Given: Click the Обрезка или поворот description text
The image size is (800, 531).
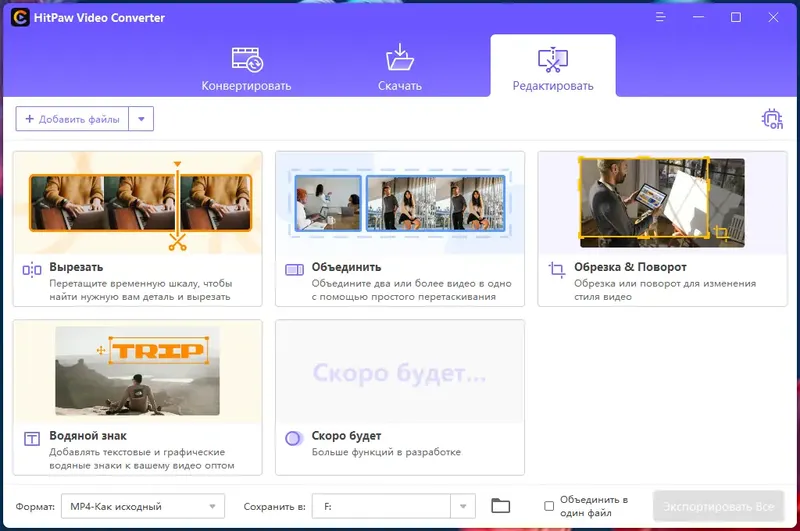Looking at the screenshot, I should pos(665,290).
